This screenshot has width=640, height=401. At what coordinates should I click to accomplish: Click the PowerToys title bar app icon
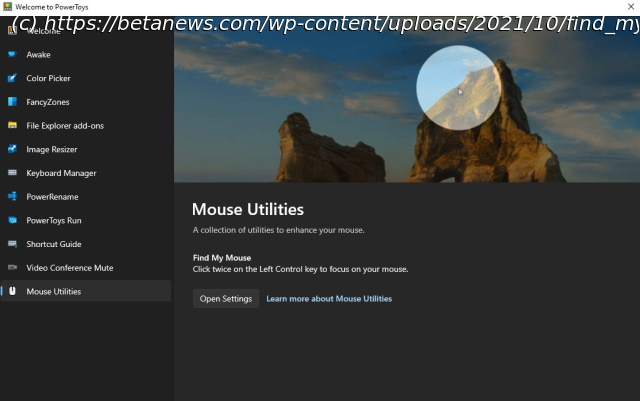click(7, 7)
